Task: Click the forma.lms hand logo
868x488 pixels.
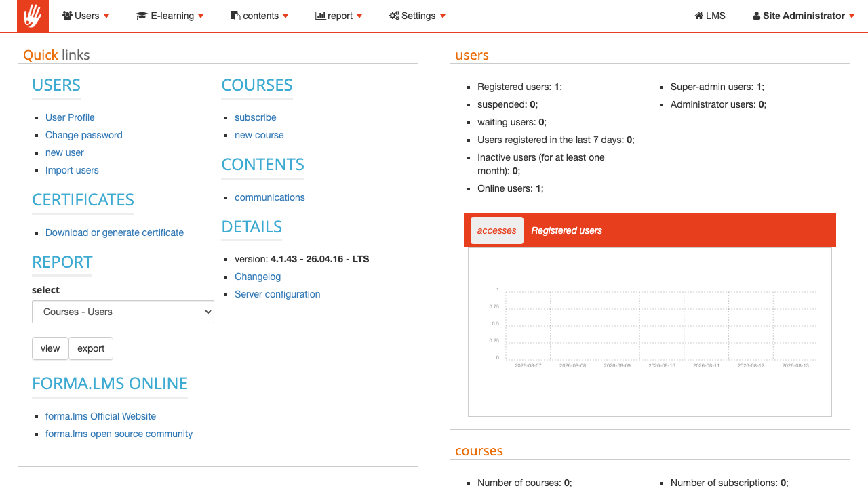Action: click(x=33, y=16)
